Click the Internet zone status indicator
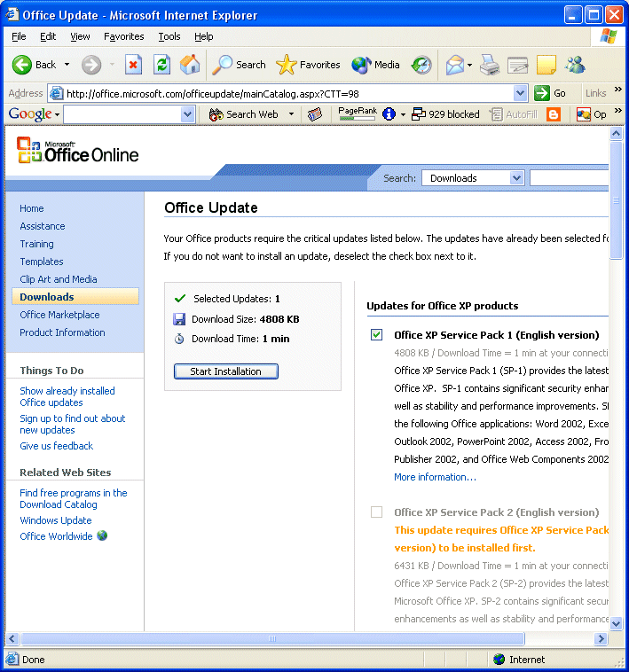 click(x=519, y=659)
